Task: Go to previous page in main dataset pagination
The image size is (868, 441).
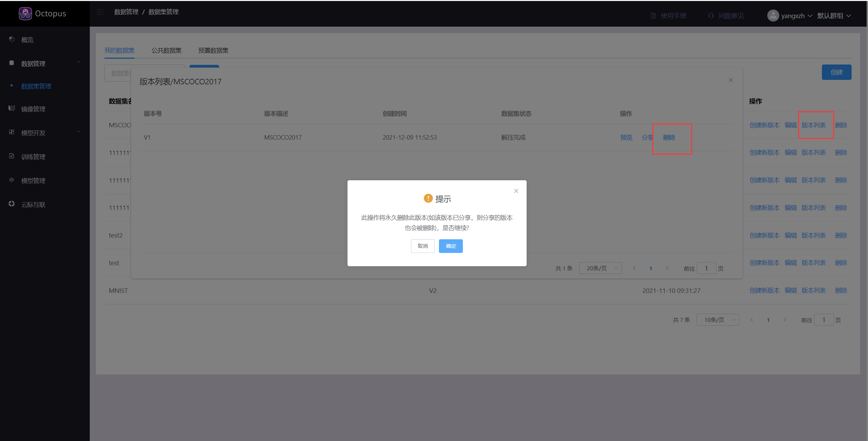Action: 752,320
